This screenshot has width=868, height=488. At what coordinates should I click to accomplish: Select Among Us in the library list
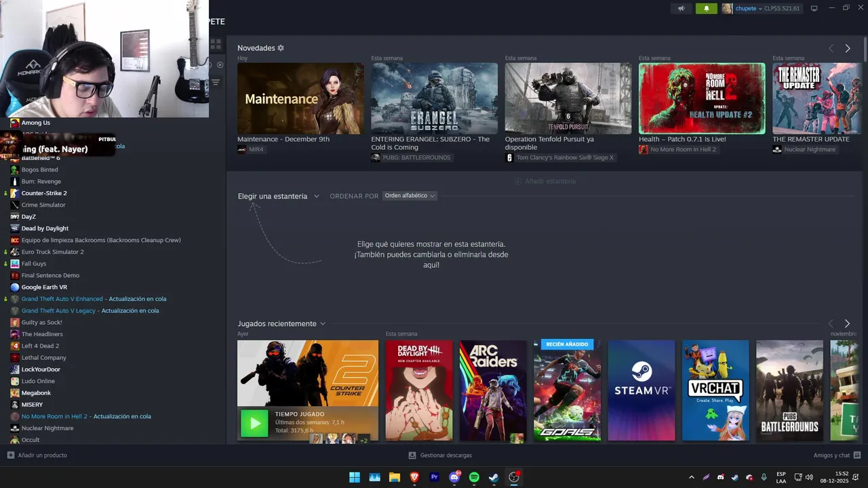click(36, 123)
